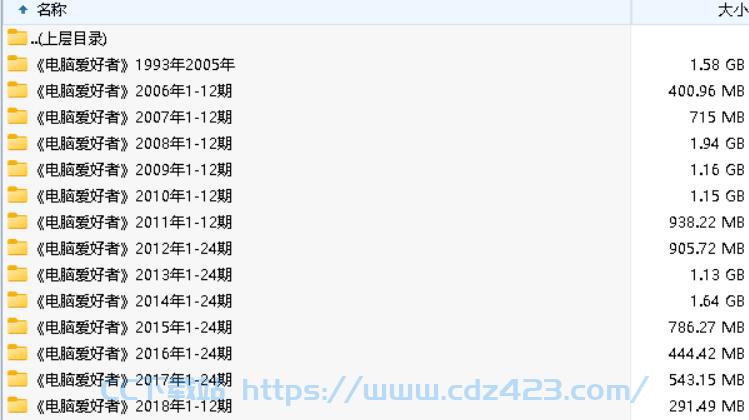Image resolution: width=749 pixels, height=420 pixels.
Task: Select folder icon for 2012年1-24期
Action: (17, 248)
